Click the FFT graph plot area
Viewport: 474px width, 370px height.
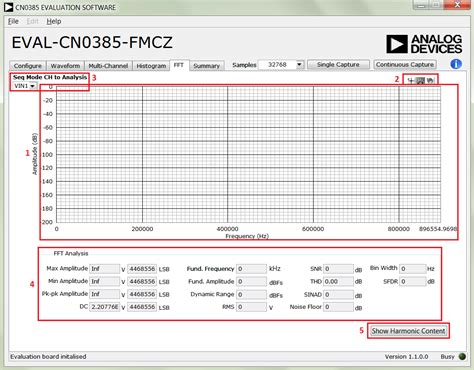click(x=248, y=154)
